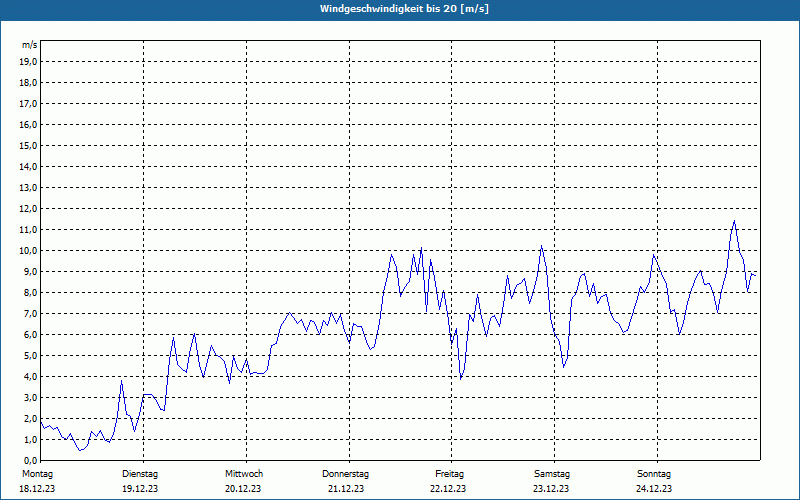
Task: Click the 11,0 y-axis value
Action: click(28, 230)
